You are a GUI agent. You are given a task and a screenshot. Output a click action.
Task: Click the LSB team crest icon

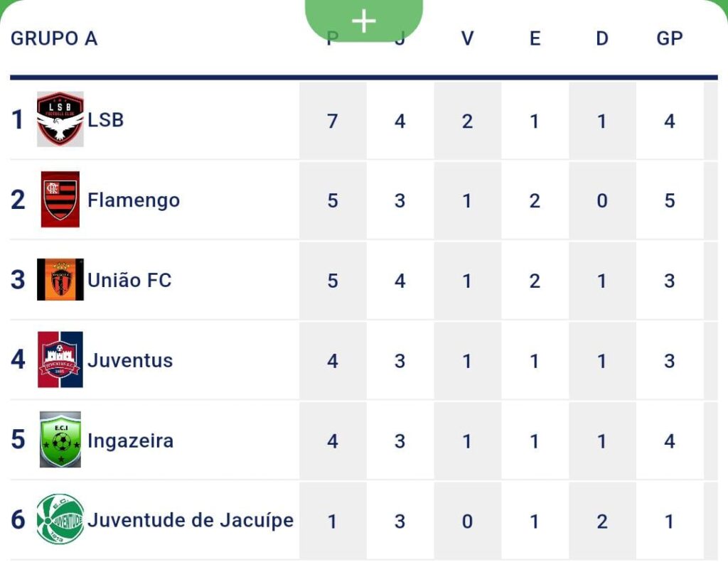tap(60, 119)
